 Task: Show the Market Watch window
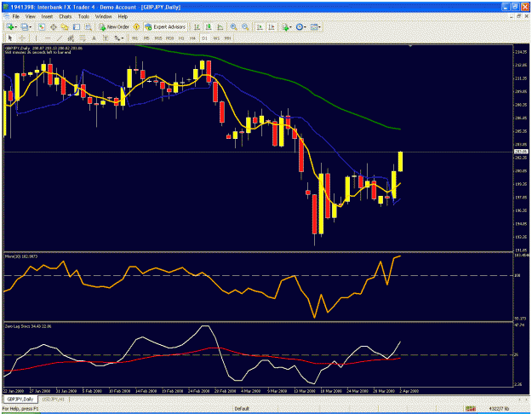[42, 26]
